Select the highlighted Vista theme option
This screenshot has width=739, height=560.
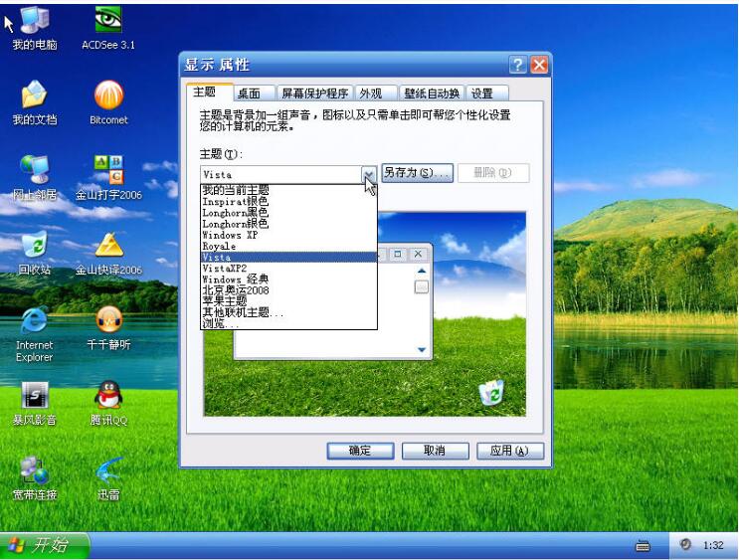[x=288, y=258]
